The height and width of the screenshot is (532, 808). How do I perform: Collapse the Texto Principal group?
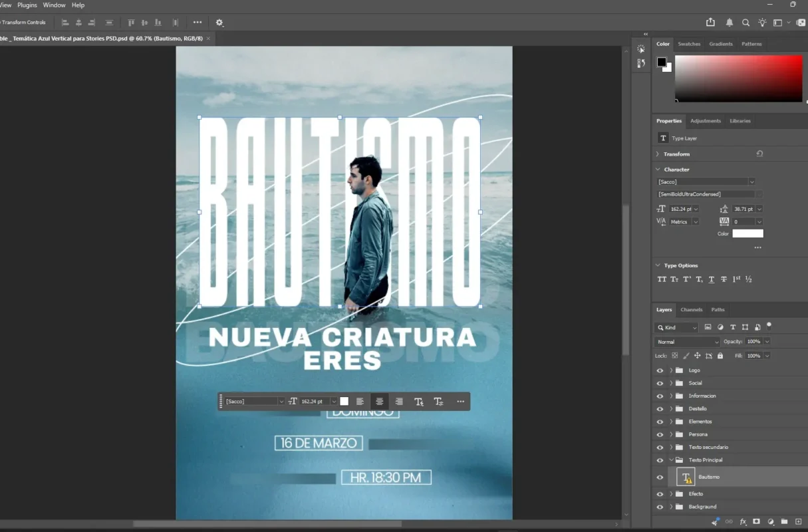(671, 460)
